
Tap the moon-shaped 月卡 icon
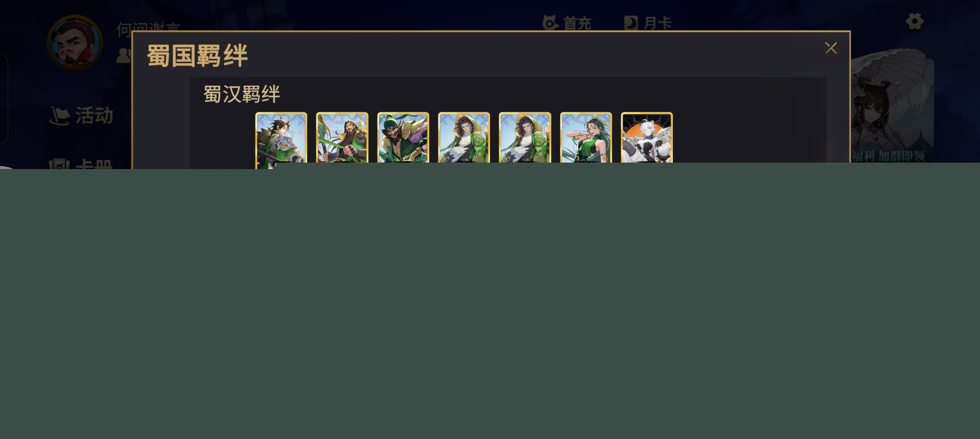tap(631, 23)
